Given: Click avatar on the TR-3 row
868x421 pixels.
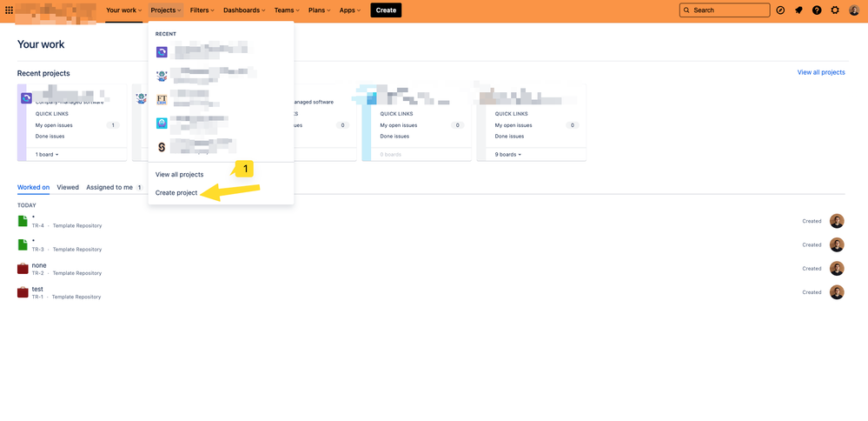Looking at the screenshot, I should click(837, 244).
